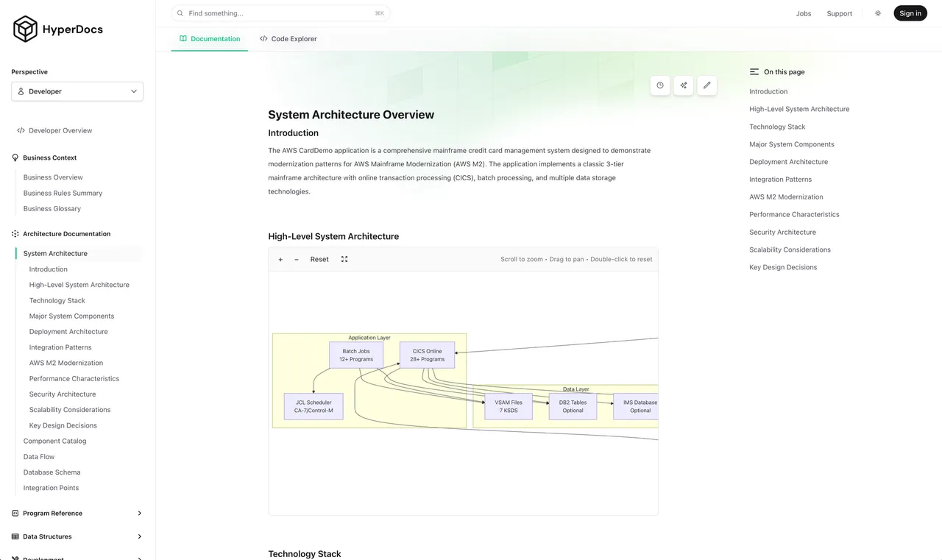Click the Code Explorer tab code icon
The image size is (942, 560).
coord(263,39)
